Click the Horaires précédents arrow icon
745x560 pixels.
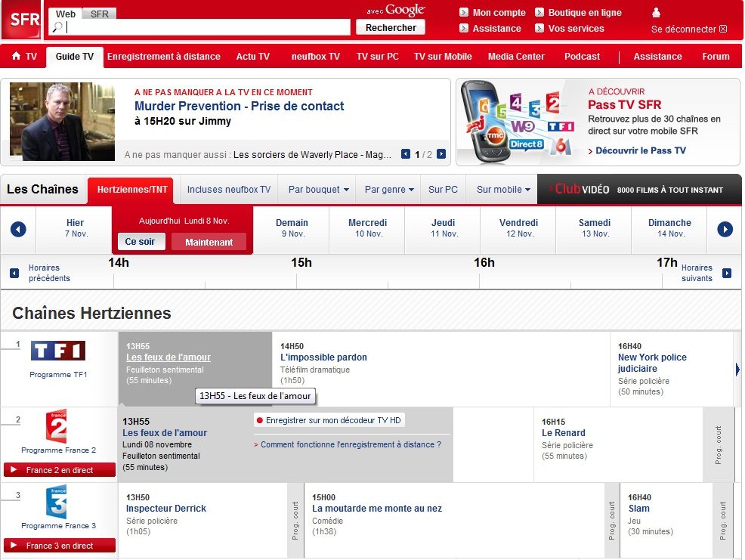pyautogui.click(x=14, y=274)
